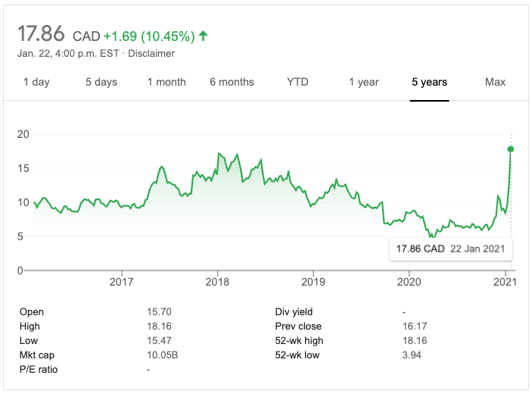Click the 2018 axis label
Screen dimensions: 532x394
pos(217,282)
